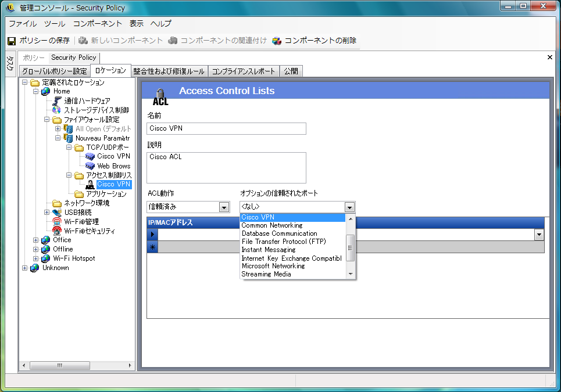Open the 表示 menu
This screenshot has height=392, width=561.
(136, 24)
